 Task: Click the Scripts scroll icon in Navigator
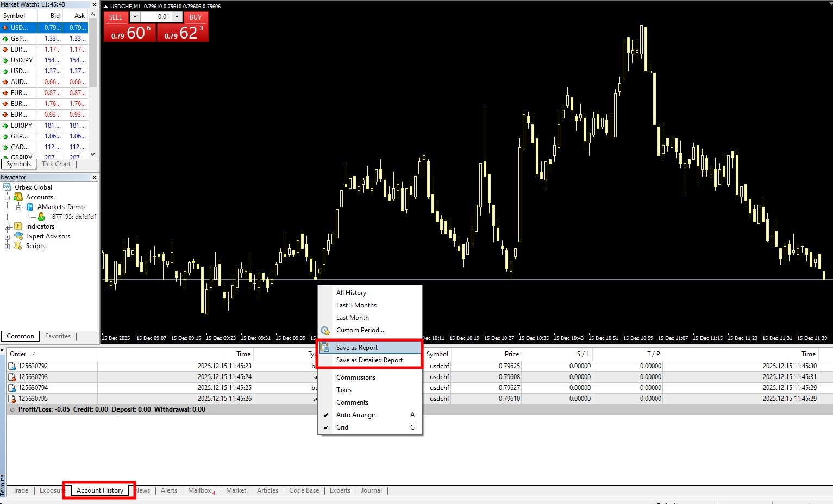(x=18, y=246)
